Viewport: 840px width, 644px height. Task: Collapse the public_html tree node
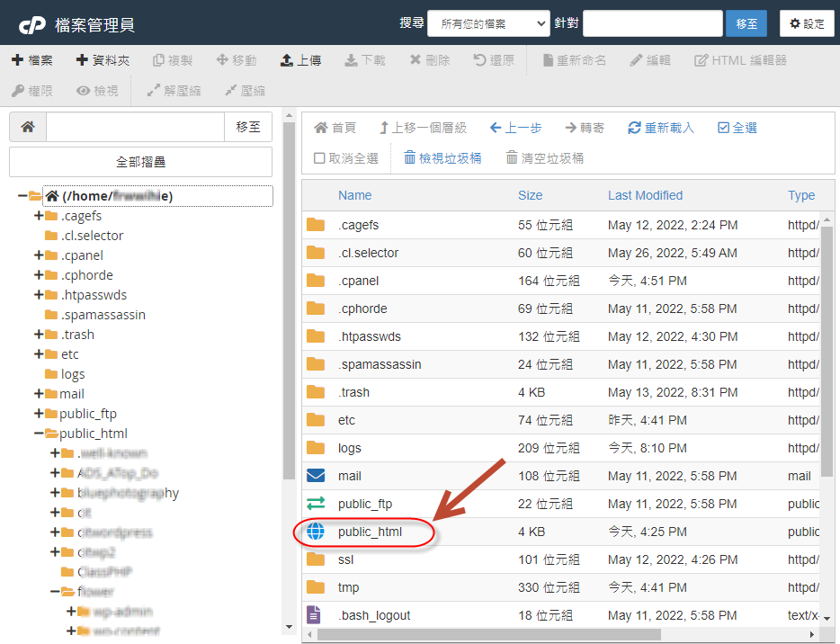click(x=39, y=434)
